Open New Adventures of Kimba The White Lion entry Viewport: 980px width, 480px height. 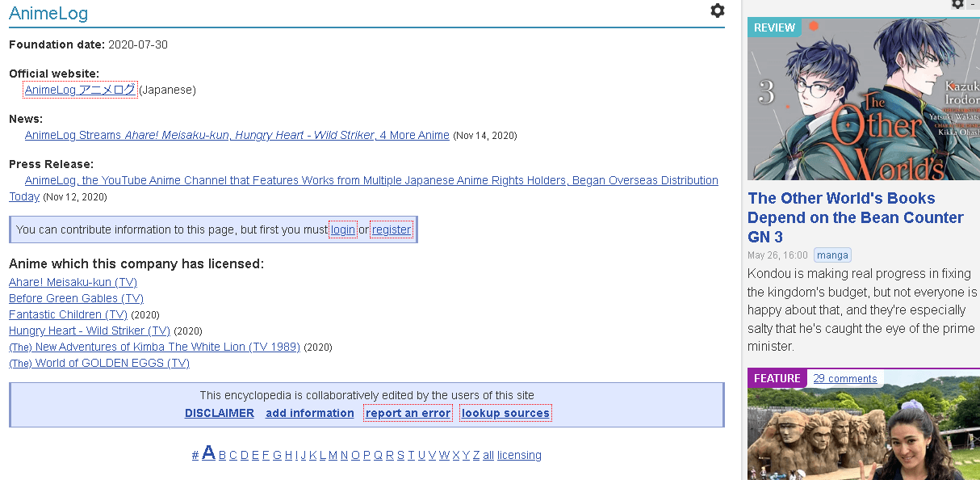[x=154, y=347]
